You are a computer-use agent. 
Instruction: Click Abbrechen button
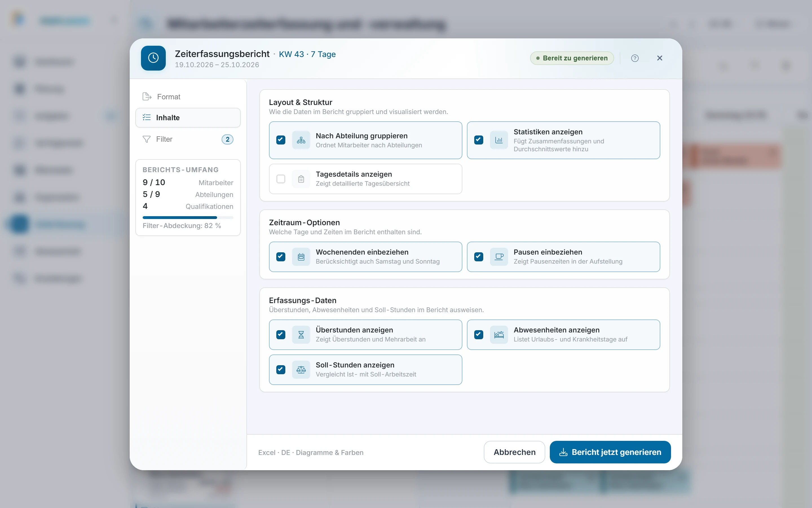click(x=514, y=452)
